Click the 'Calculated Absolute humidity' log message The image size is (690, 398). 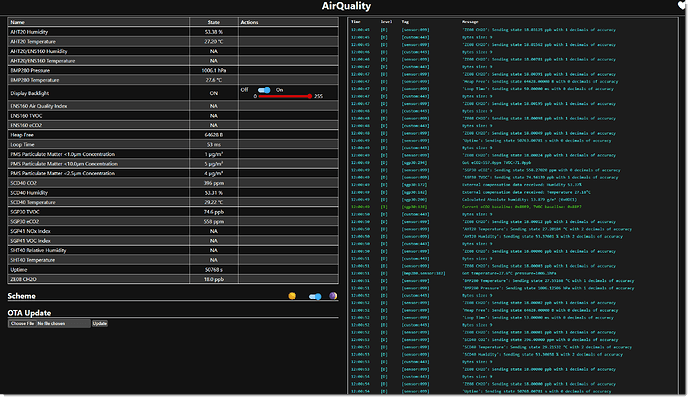519,199
